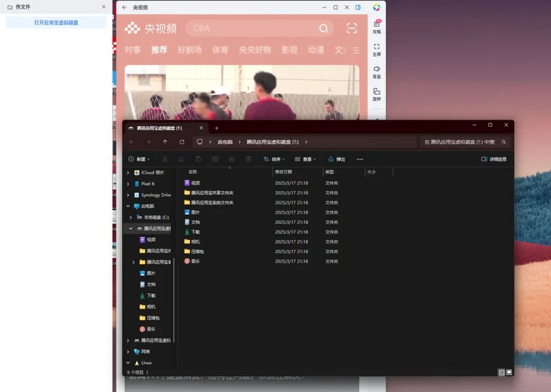Screen dimensions: 551x392
Task: Switch to the 体育 tab in 央视频
Action: (x=220, y=50)
